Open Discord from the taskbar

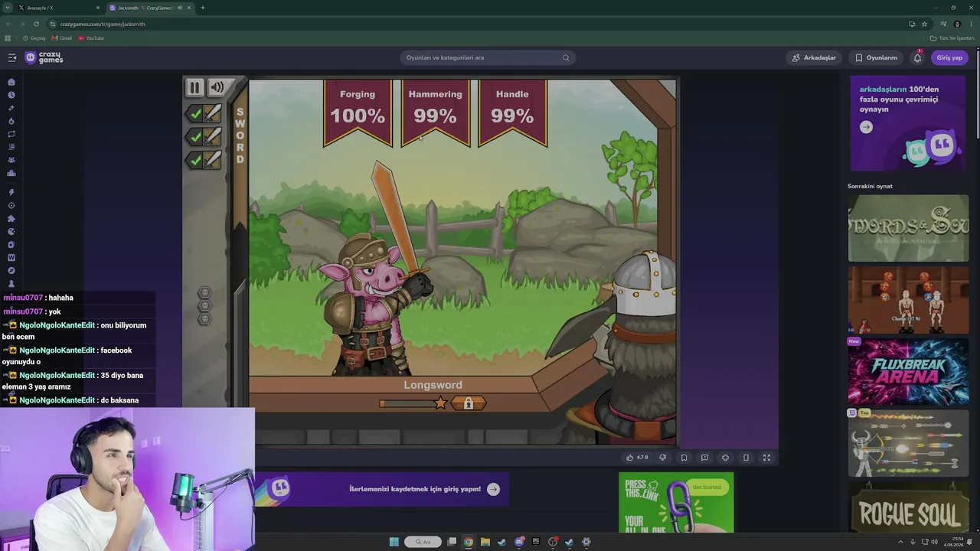click(x=519, y=542)
